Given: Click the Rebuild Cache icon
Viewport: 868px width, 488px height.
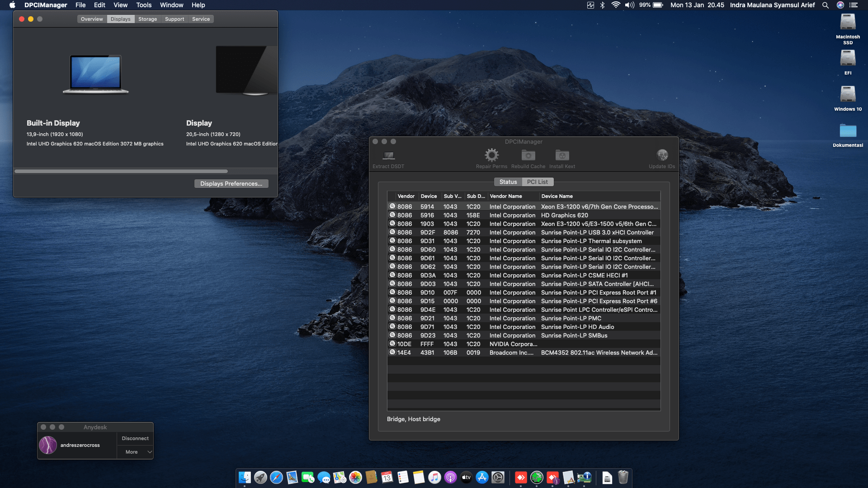Looking at the screenshot, I should [x=528, y=155].
